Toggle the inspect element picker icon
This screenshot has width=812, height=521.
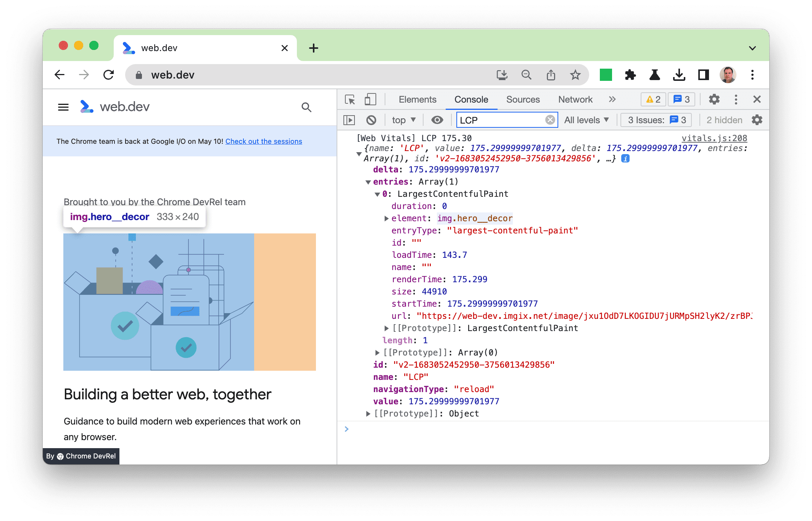click(350, 99)
